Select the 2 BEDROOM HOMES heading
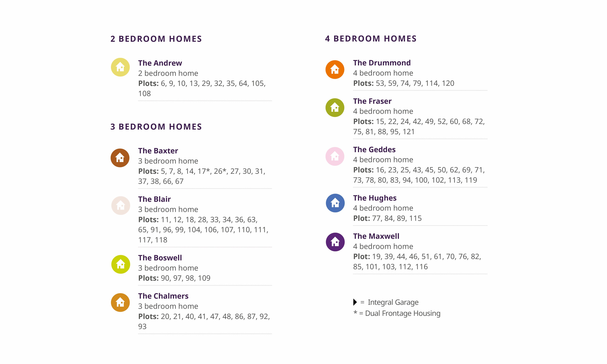 click(x=156, y=39)
